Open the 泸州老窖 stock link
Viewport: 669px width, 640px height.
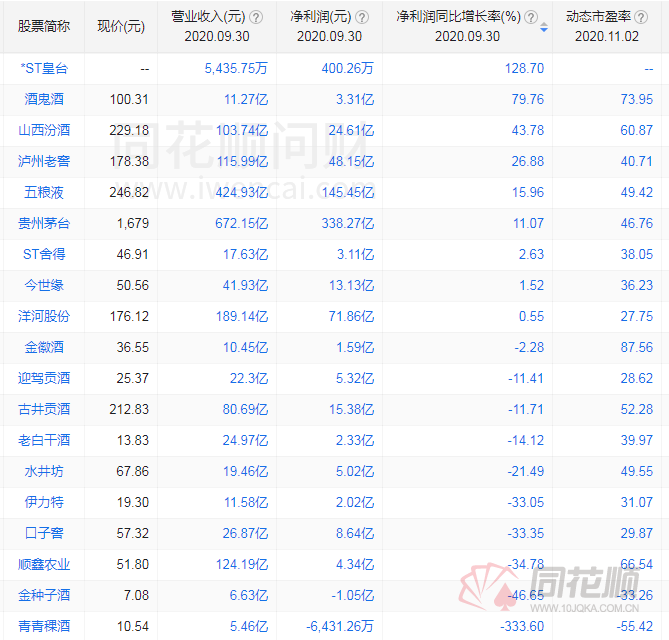point(44,161)
